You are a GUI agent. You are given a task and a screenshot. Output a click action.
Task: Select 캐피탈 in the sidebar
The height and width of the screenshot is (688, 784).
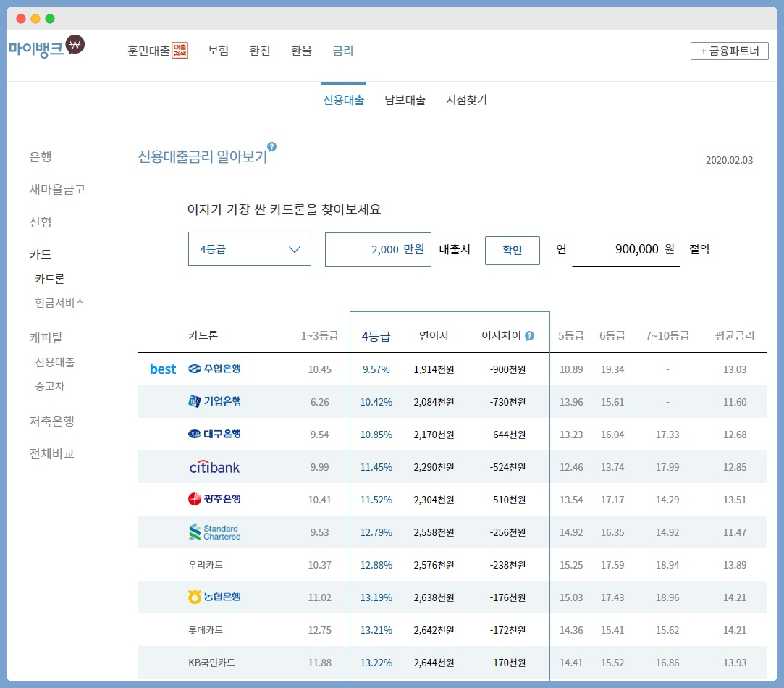(46, 337)
